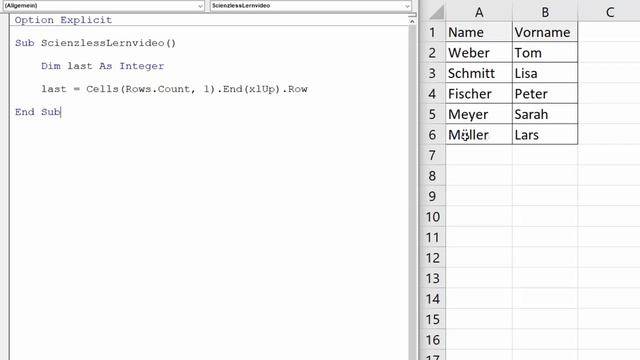
Task: Click the cell containing Lisa
Action: tap(545, 73)
